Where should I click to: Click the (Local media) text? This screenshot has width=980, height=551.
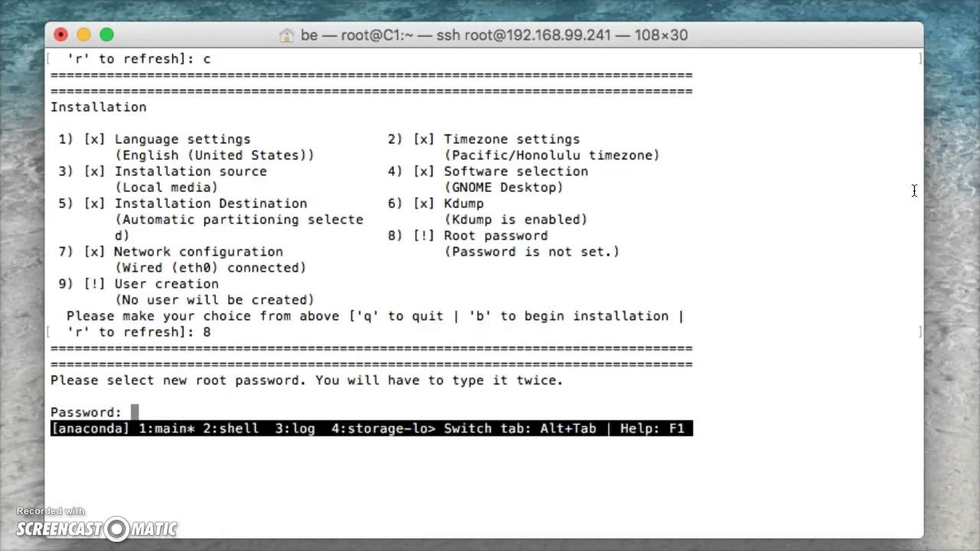click(x=166, y=187)
